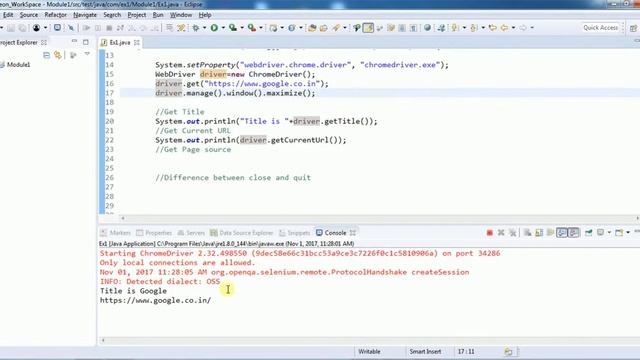Toggle Show Console When Standard Out Changes
This screenshot has width=640, height=360.
[562, 233]
